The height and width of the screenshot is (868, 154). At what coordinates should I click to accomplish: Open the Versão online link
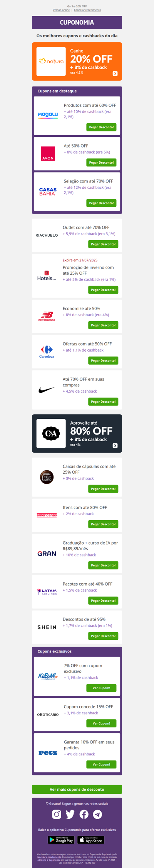(x=61, y=10)
